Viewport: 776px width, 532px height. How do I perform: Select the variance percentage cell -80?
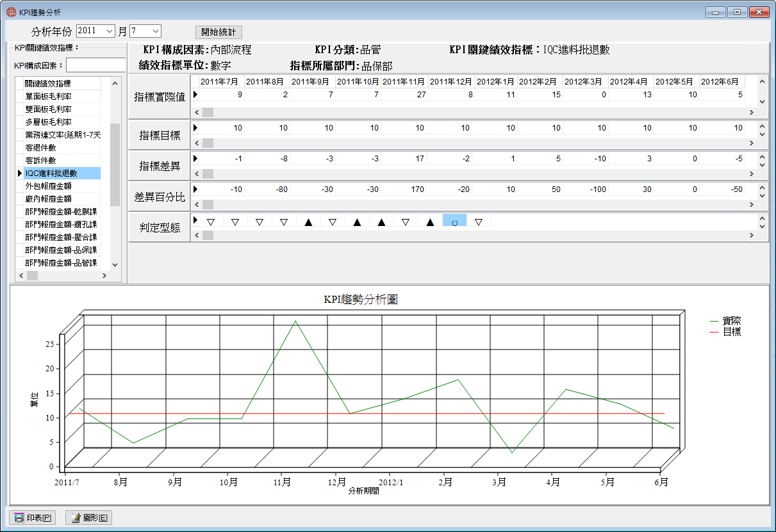point(267,189)
